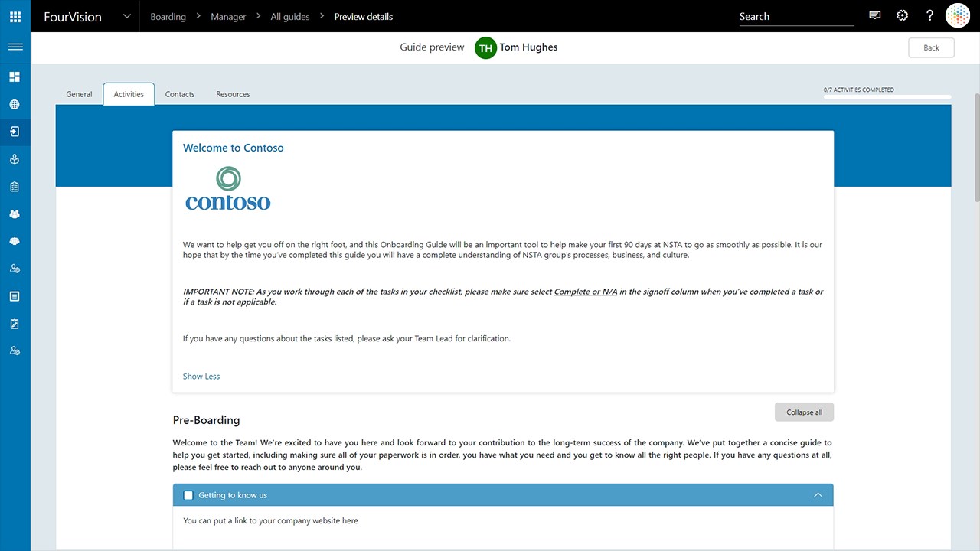Image resolution: width=980 pixels, height=551 pixels.
Task: Switch to the General tab
Action: 79,94
